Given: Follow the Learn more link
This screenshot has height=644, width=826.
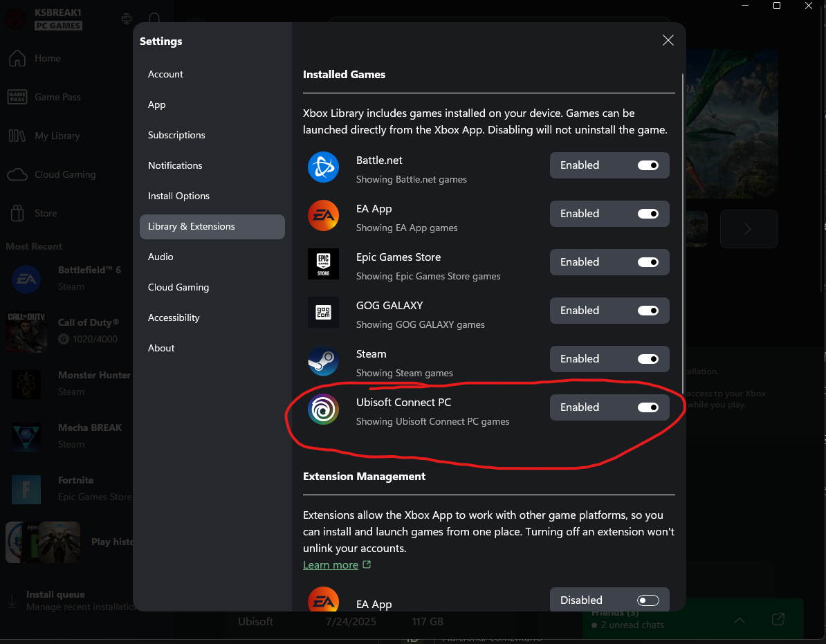Looking at the screenshot, I should (330, 565).
